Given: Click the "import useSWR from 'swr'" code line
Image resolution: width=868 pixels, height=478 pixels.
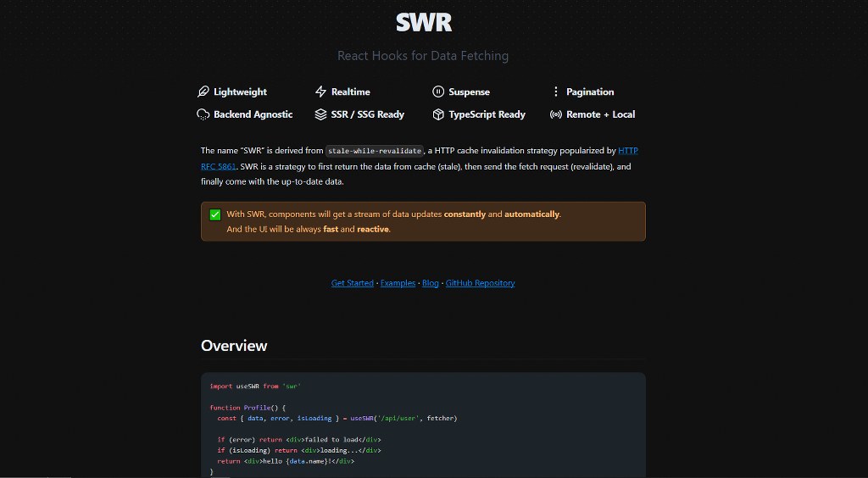Looking at the screenshot, I should pos(255,386).
